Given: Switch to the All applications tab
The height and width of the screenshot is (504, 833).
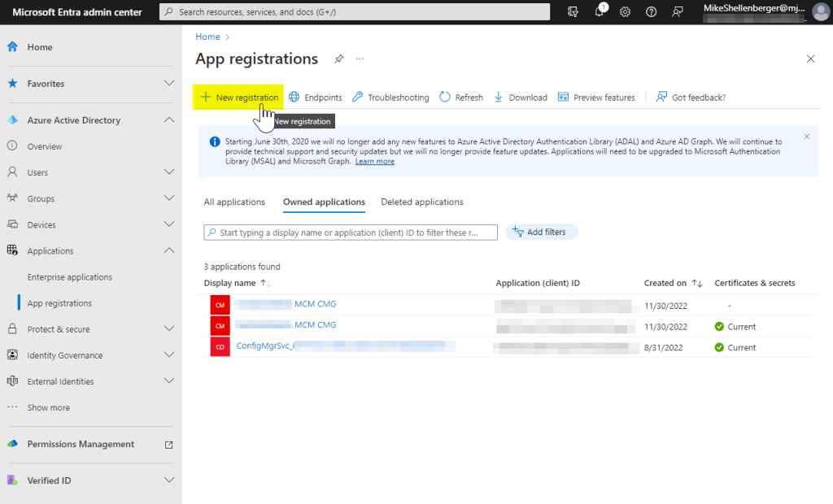Looking at the screenshot, I should point(234,202).
